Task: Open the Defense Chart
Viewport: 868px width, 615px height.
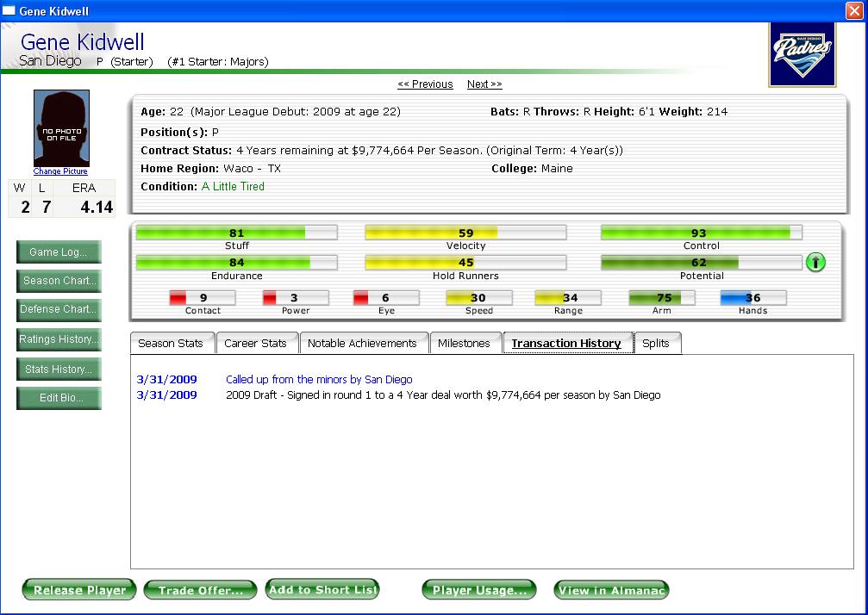Action: [59, 309]
